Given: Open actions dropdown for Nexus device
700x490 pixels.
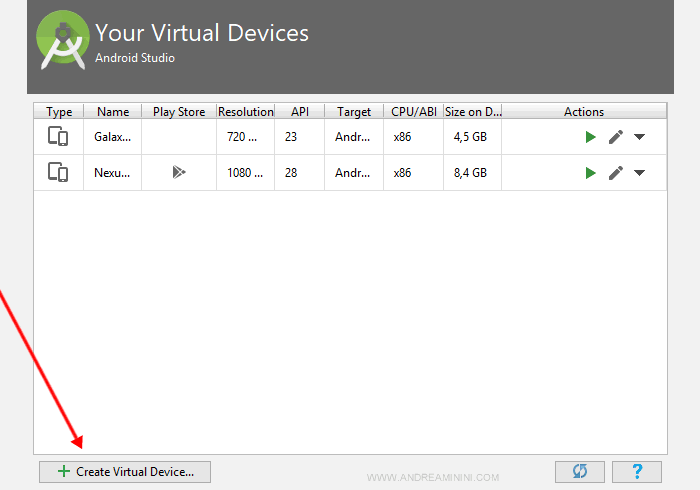Looking at the screenshot, I should pos(639,173).
